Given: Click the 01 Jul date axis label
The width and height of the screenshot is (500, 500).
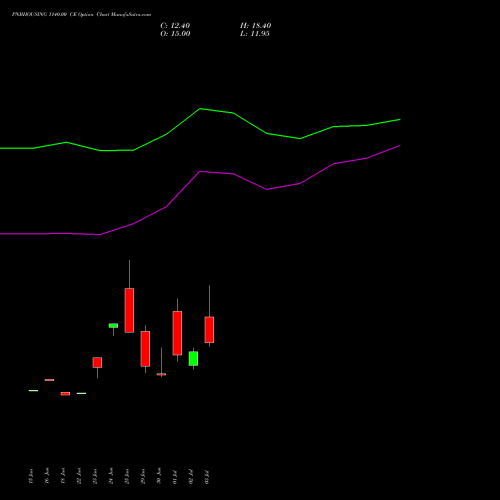Looking at the screenshot, I should click(175, 477).
